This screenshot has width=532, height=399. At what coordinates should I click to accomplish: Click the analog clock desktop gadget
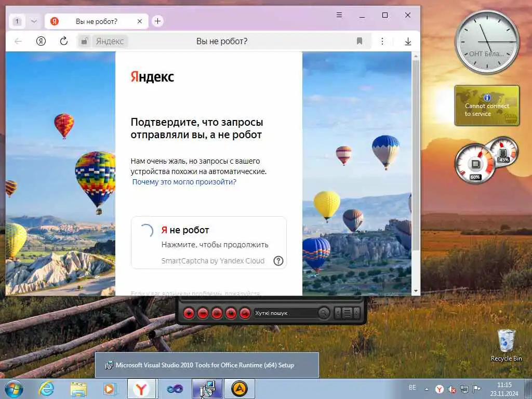coord(487,42)
